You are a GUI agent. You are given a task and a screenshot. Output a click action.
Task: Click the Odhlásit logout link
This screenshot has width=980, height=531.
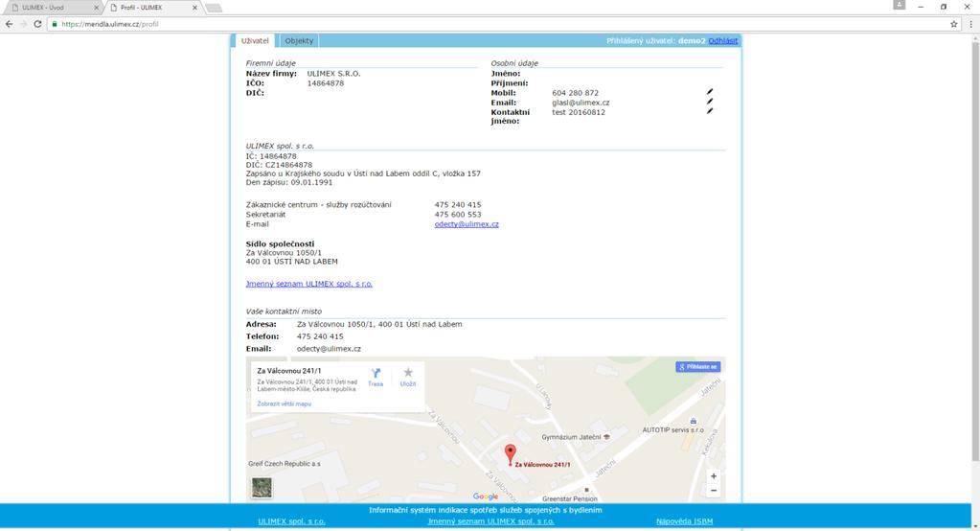click(723, 40)
